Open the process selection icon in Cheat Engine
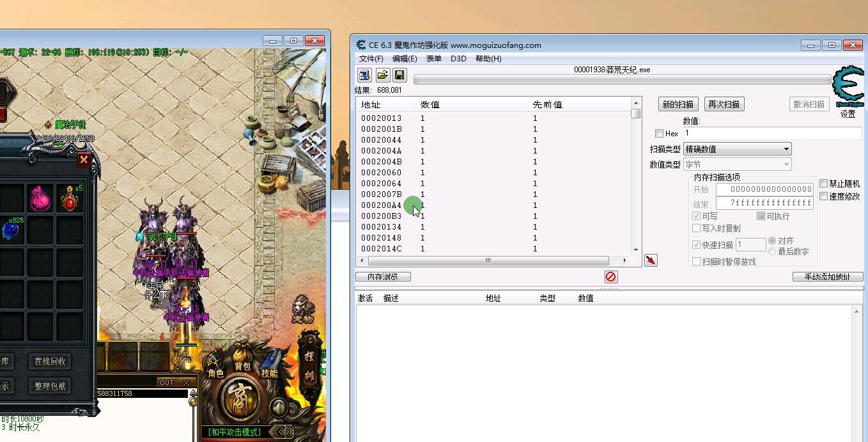 [x=364, y=75]
